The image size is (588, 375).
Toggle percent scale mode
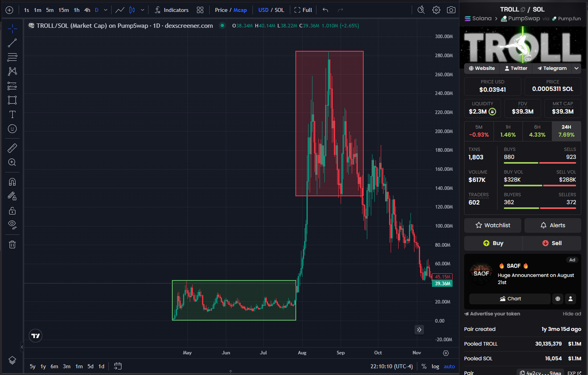(x=424, y=366)
